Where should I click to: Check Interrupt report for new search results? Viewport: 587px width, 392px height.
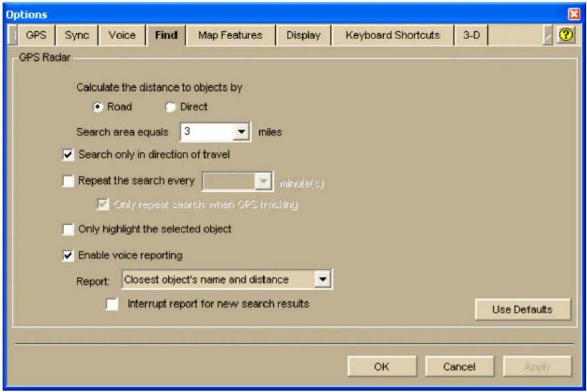tap(111, 304)
